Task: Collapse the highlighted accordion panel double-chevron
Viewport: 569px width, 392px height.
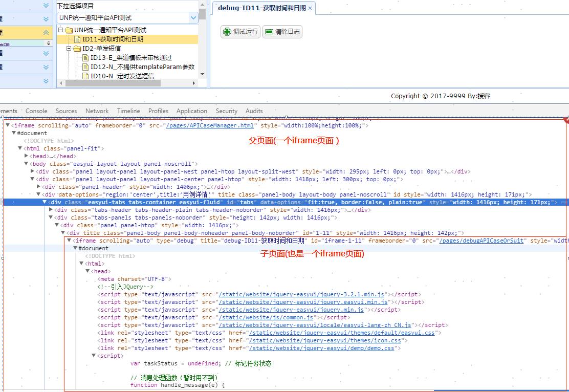Action: coord(46,33)
